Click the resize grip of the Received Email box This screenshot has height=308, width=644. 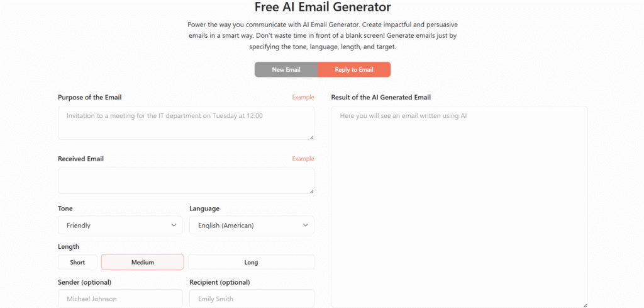click(311, 191)
